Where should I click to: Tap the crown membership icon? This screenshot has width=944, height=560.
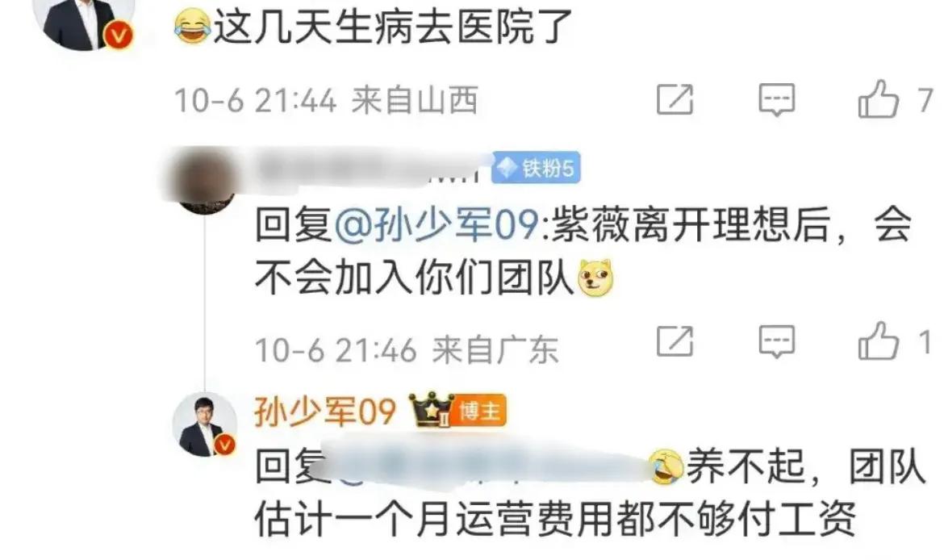coord(431,410)
